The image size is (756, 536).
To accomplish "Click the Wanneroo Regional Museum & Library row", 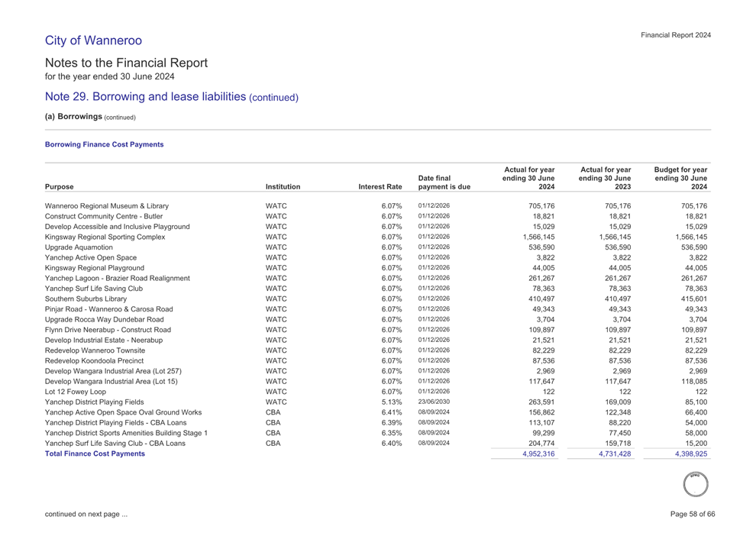I will (107, 206).
